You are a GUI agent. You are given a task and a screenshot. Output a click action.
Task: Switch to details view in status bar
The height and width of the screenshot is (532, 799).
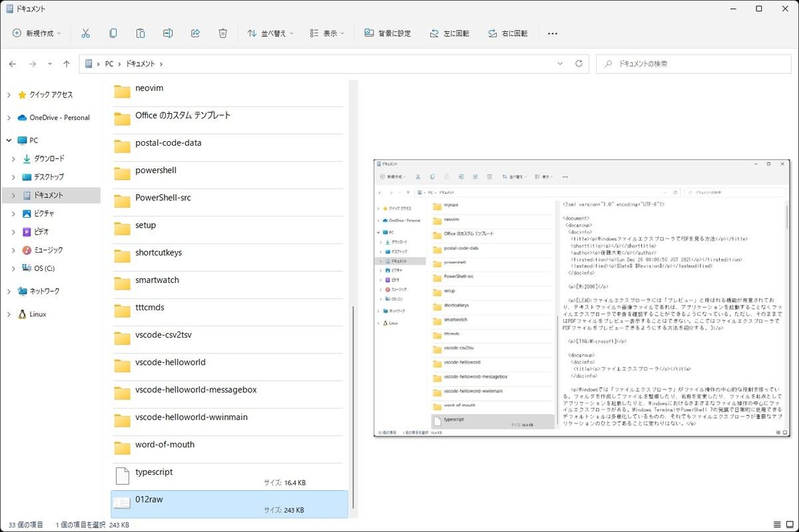[777, 525]
